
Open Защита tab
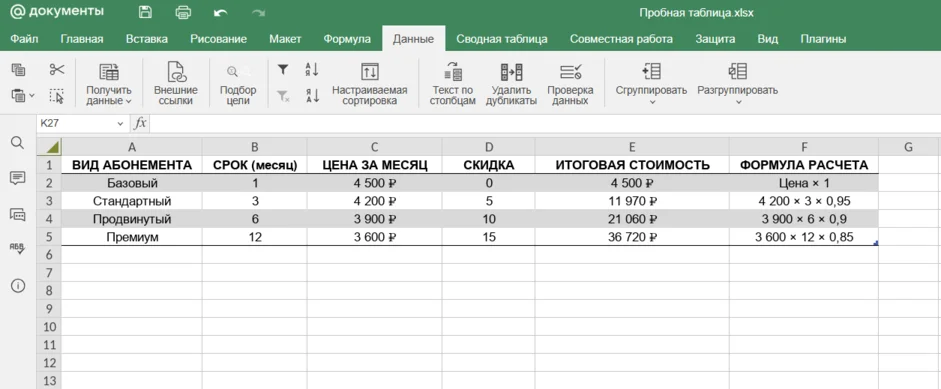click(x=715, y=39)
